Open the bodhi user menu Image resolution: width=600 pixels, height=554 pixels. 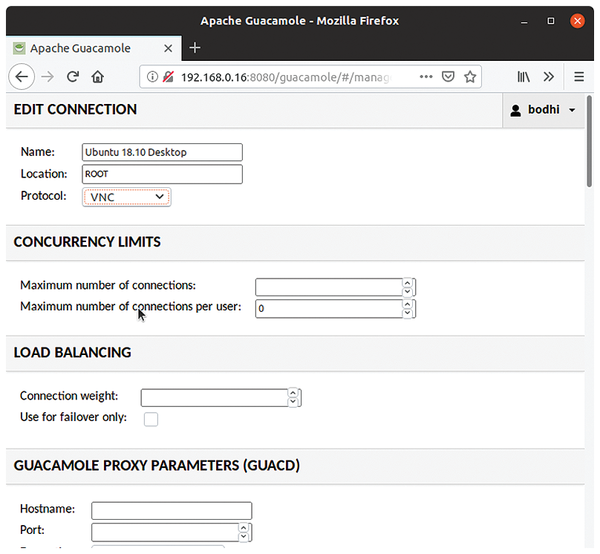pos(543,110)
